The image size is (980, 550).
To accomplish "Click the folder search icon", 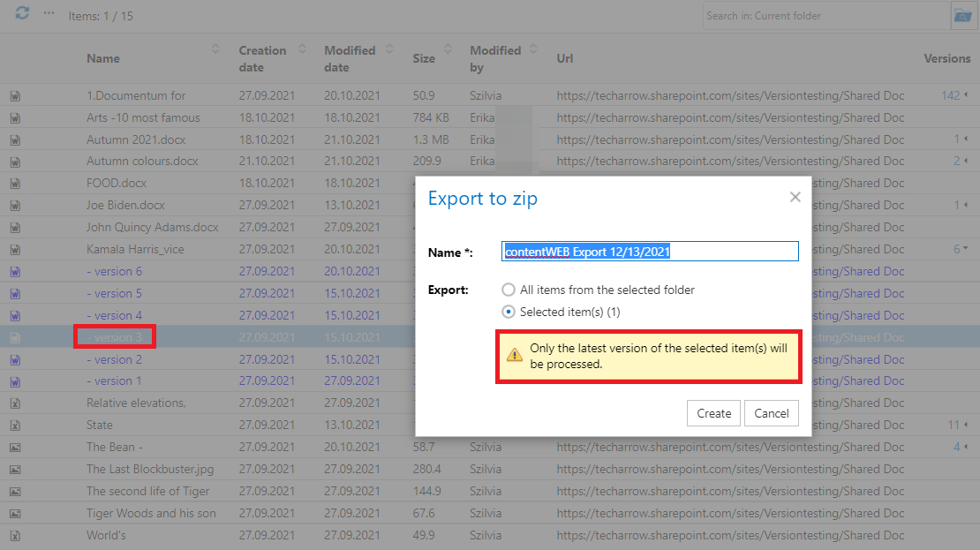I will (961, 15).
